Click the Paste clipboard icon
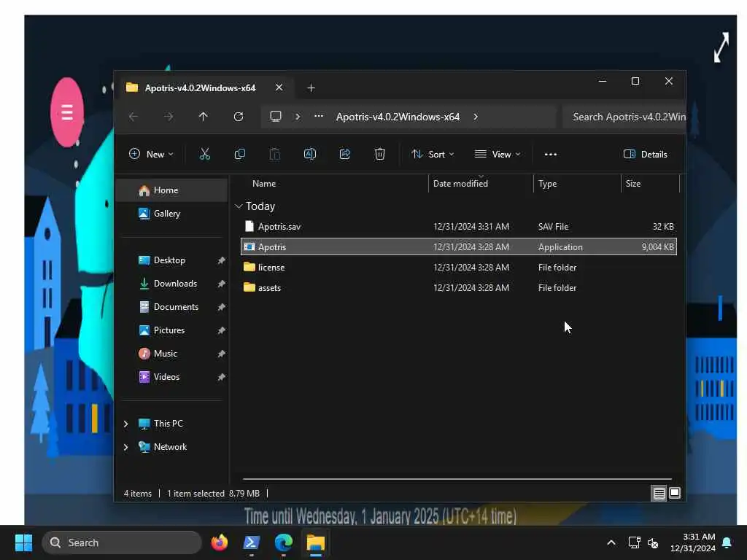 point(275,154)
